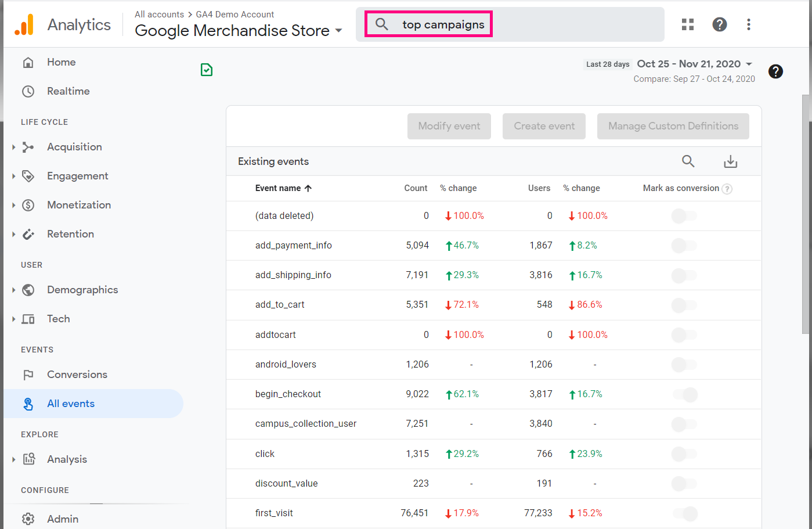The width and height of the screenshot is (812, 529).
Task: Go to Conversions in the sidebar
Action: coord(77,375)
